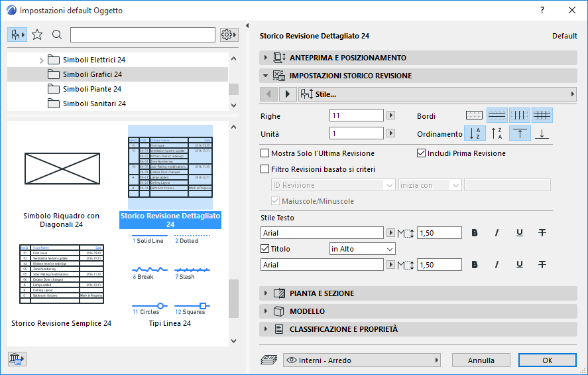
Task: Select ascending A-Z sort order icon
Action: (x=475, y=133)
